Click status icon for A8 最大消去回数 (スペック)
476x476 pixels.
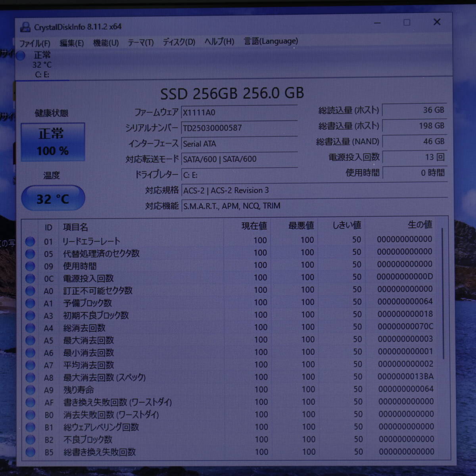pos(30,378)
